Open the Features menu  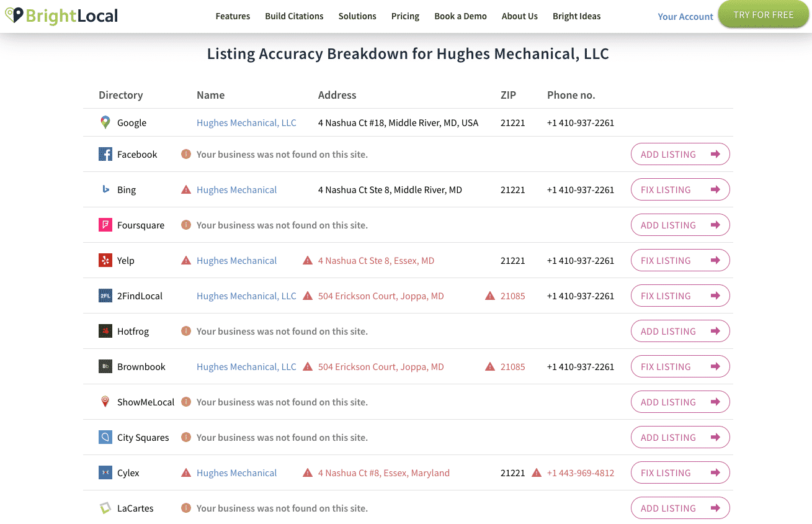[233, 16]
